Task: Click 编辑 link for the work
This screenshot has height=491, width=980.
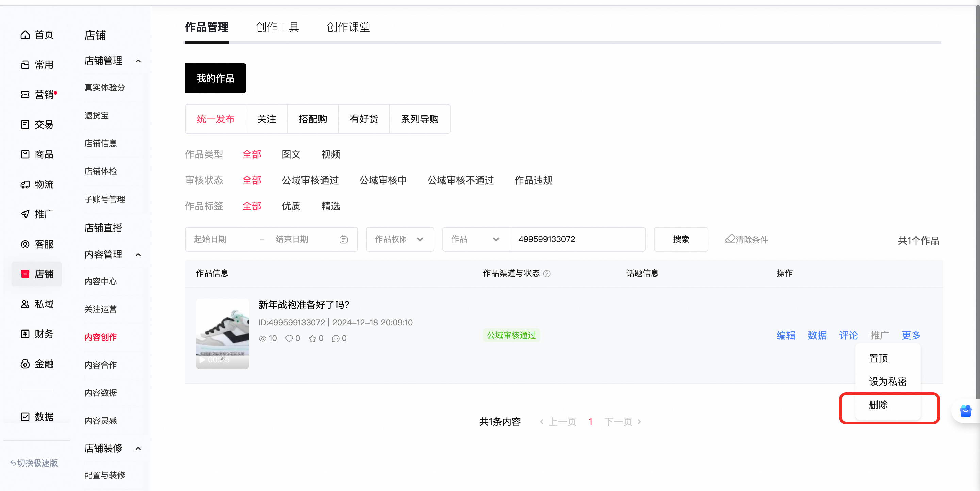Action: tap(786, 335)
